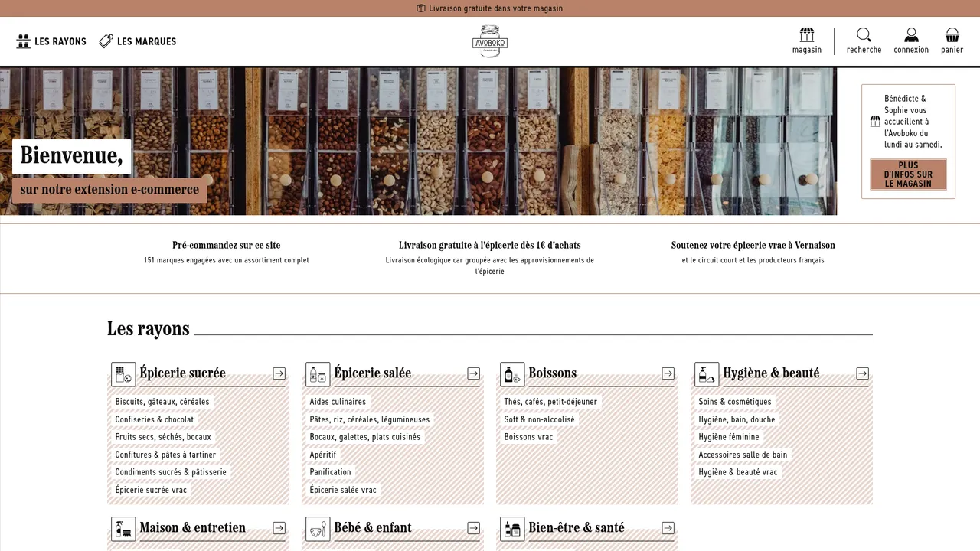Open Soft & non-alcoolisé link
Image resolution: width=980 pixels, height=551 pixels.
[x=539, y=419]
